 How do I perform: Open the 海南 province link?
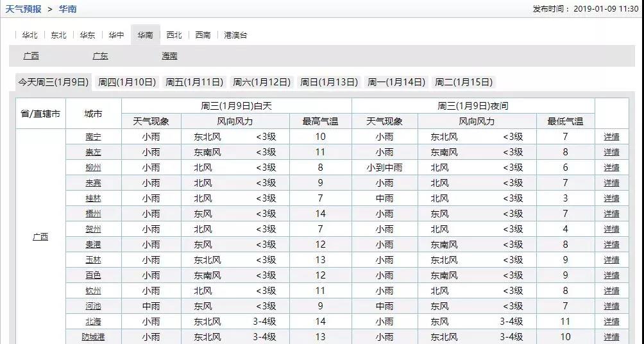tap(169, 56)
